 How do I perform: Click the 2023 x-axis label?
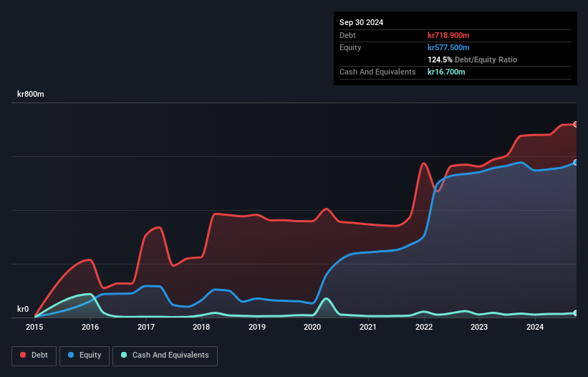[479, 327]
